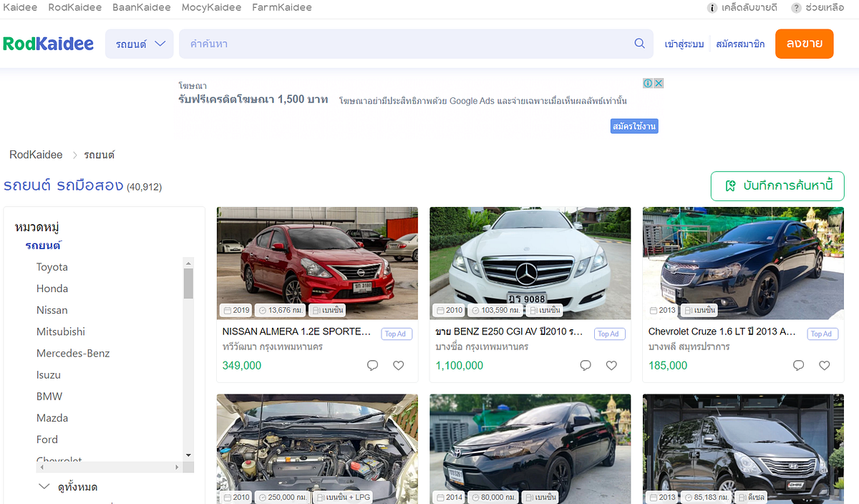The height and width of the screenshot is (504, 859).
Task: Select Mitsubishi in the brand list
Action: click(x=61, y=331)
